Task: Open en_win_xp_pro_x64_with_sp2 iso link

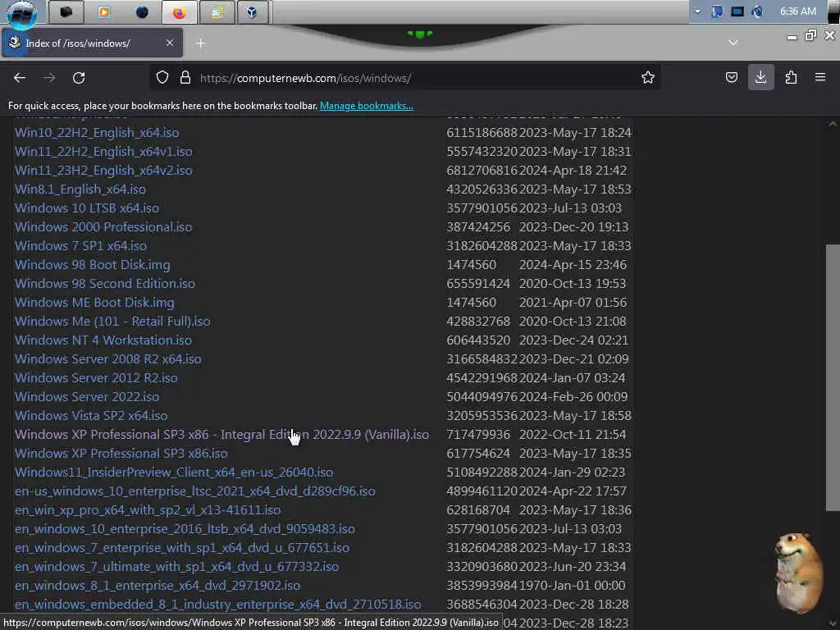Action: click(x=148, y=509)
